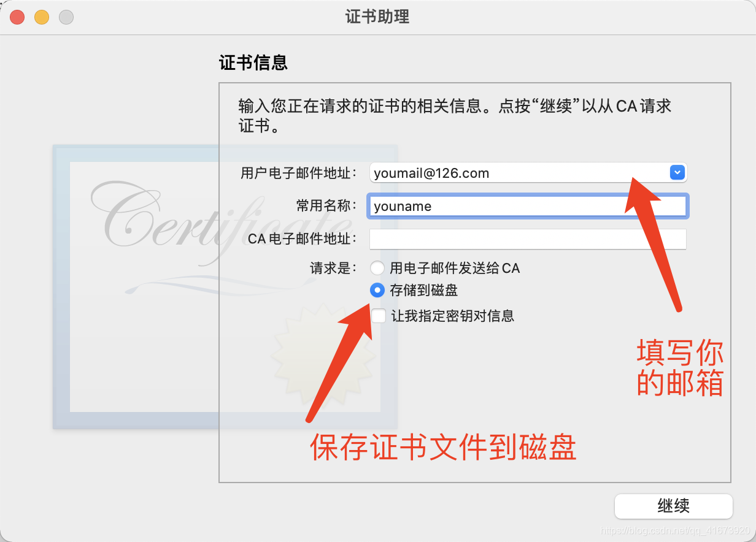Open the user email address dropdown arrow
The width and height of the screenshot is (756, 542).
pyautogui.click(x=677, y=173)
